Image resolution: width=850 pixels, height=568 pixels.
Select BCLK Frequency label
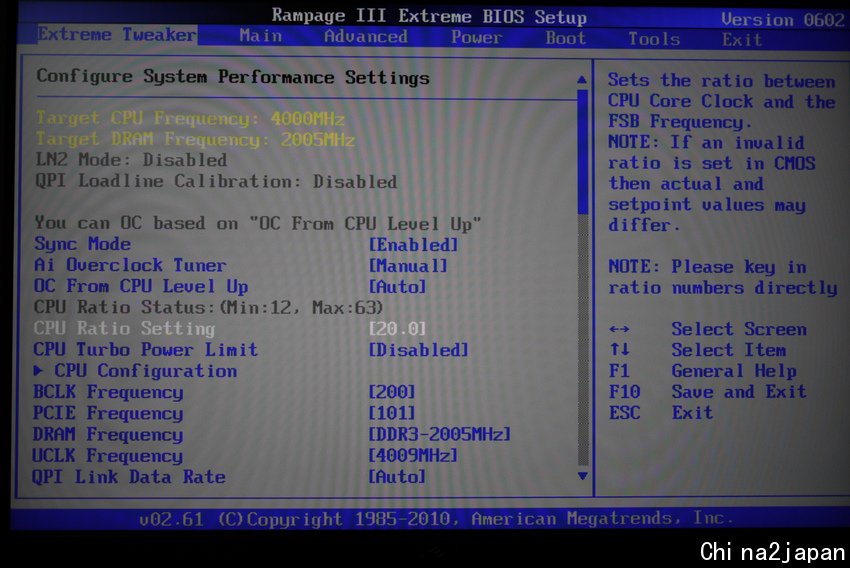click(108, 392)
